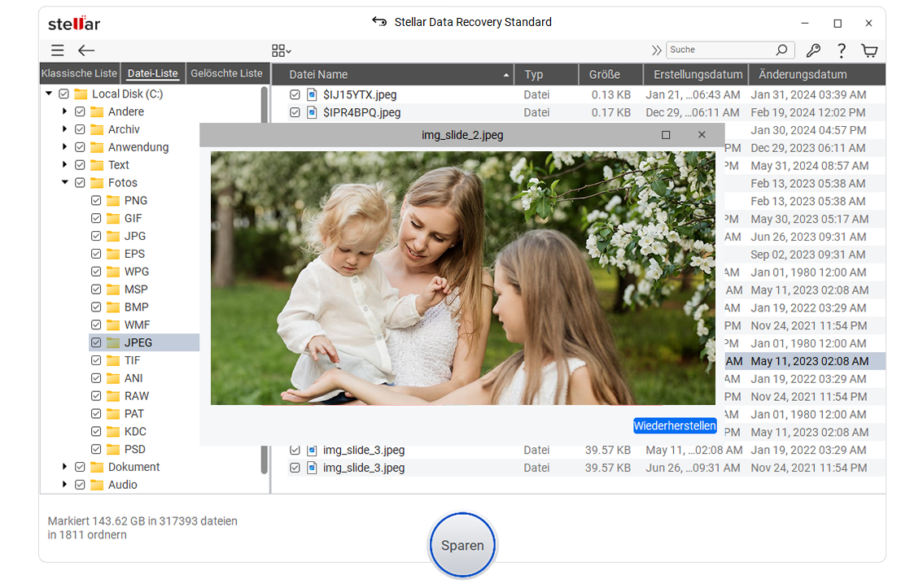Click the Wiederherstellen button
Viewport: 910px width, 588px height.
pyautogui.click(x=675, y=426)
